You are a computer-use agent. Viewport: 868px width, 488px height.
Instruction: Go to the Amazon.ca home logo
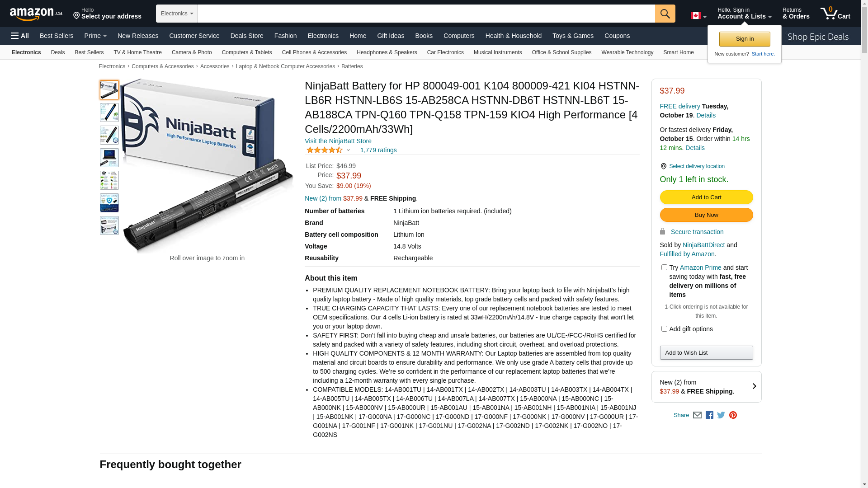(36, 14)
